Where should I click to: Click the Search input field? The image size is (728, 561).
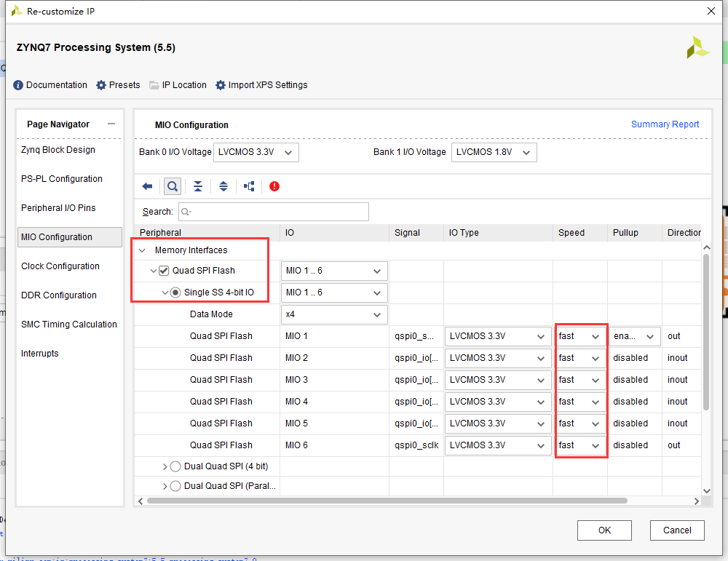[274, 212]
